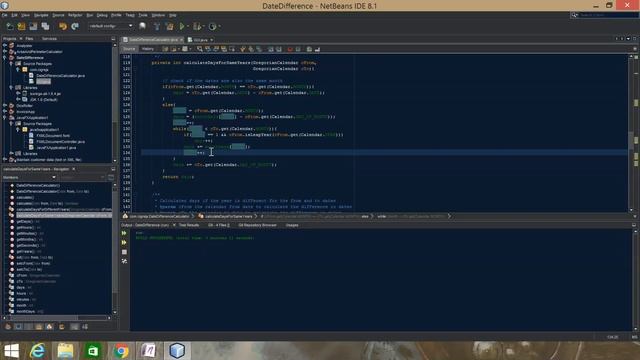
Task: Click the first Navigator filter icon at panel bottom
Action: (8, 327)
